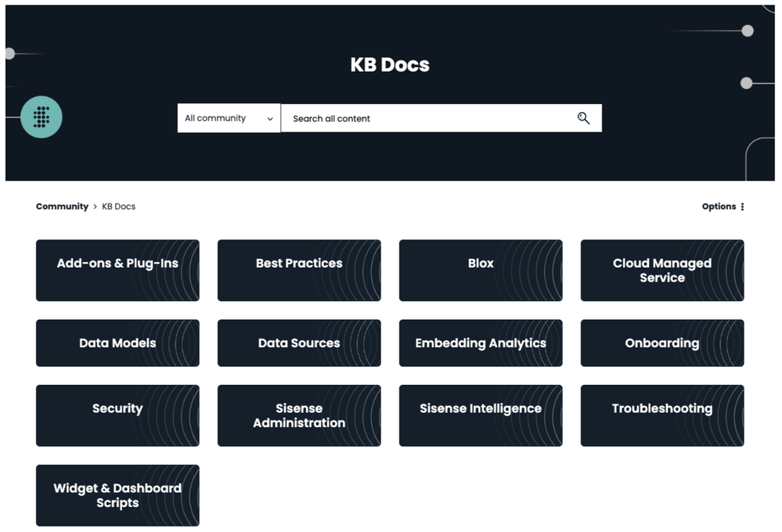782x532 pixels.
Task: Select the Cloud Managed Service tile
Action: pyautogui.click(x=662, y=270)
